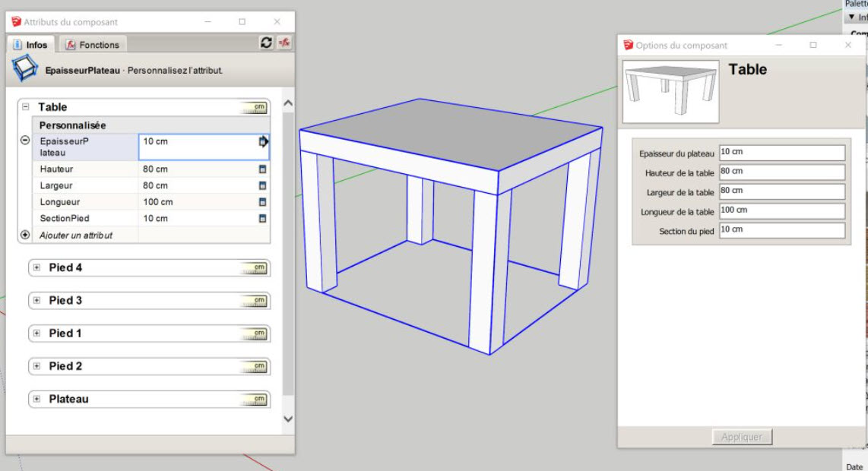Screen dimensions: 868x471
Task: Click the details arrow on the EpaisseurPlateau row
Action: (x=264, y=141)
